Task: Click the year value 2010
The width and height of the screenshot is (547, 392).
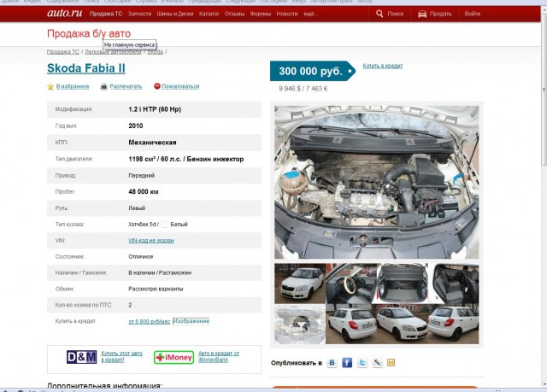Action: pos(136,126)
